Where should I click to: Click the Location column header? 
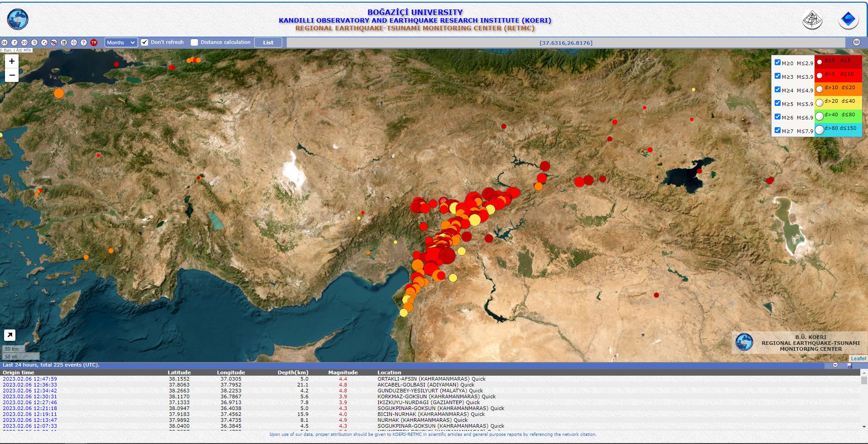389,372
